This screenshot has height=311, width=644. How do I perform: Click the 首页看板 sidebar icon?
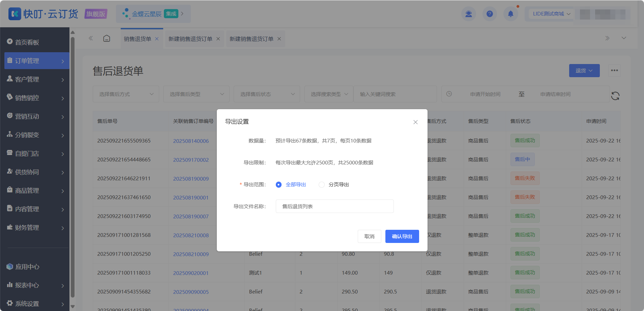[10, 42]
